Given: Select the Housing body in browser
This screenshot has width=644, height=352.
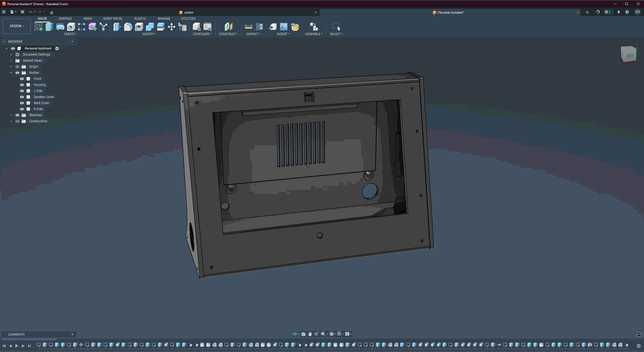Looking at the screenshot, I should (x=40, y=85).
